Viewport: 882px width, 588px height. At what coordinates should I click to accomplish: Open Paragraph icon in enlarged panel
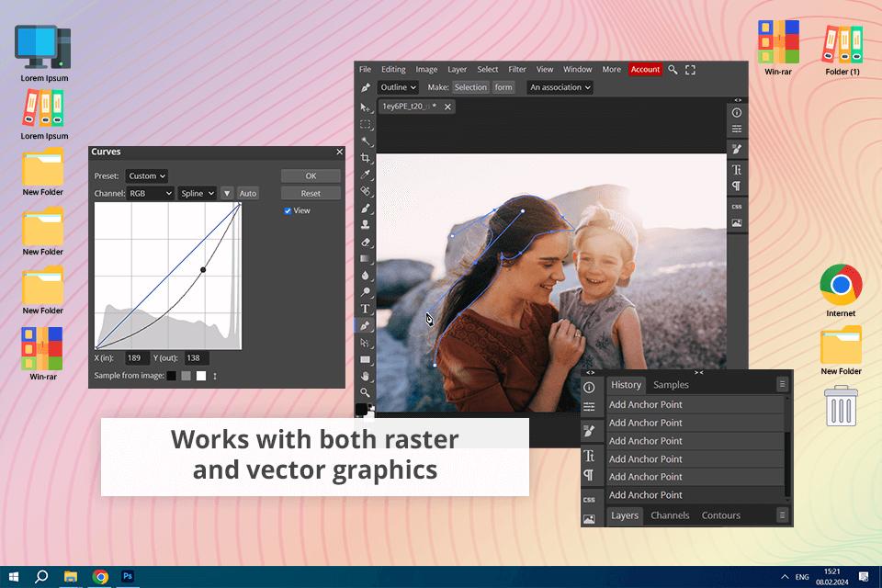(x=589, y=476)
